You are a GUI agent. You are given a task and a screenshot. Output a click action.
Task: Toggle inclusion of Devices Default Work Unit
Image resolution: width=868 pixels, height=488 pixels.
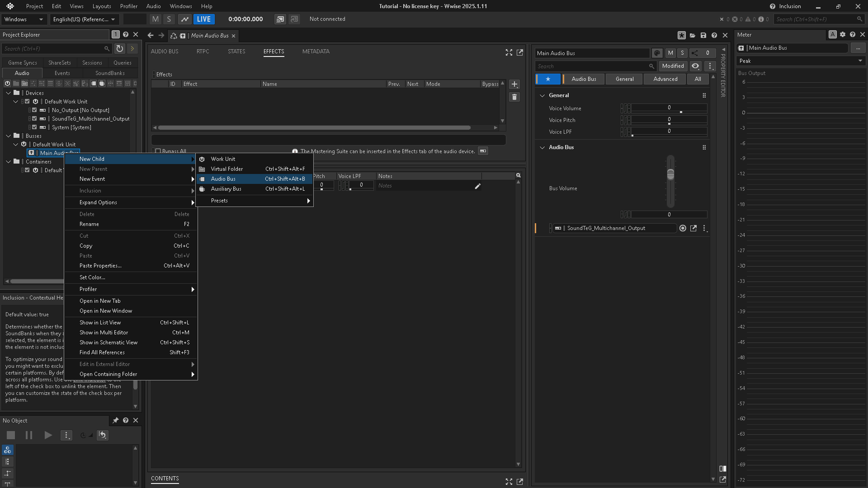point(27,102)
